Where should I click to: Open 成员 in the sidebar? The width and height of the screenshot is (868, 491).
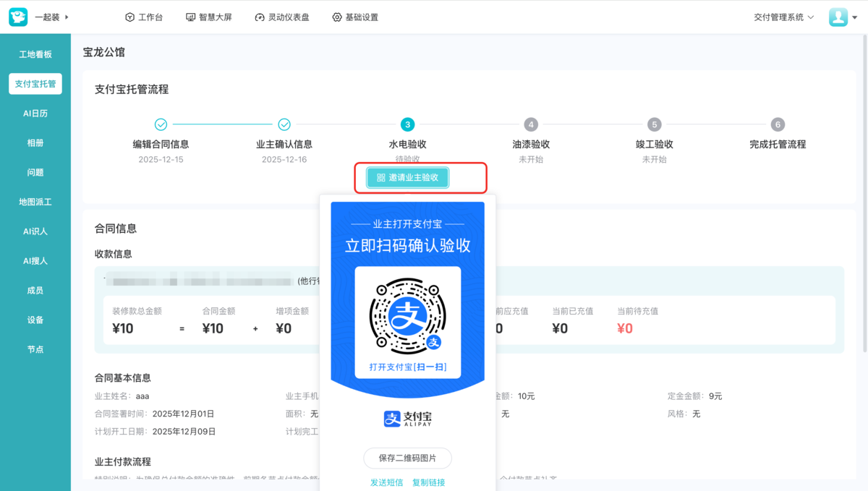coord(35,290)
